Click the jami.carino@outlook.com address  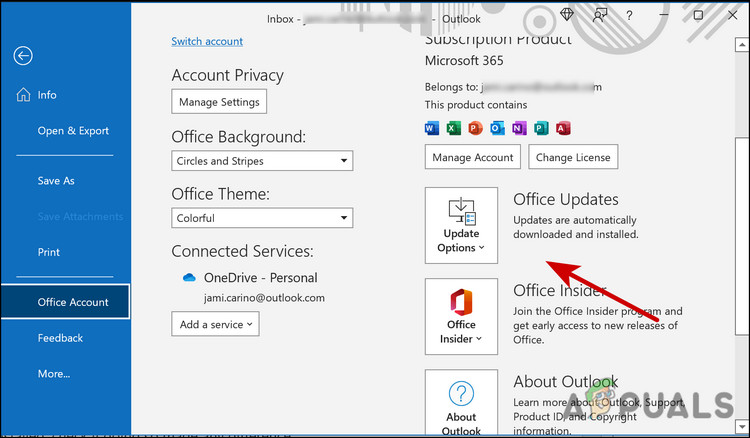(x=264, y=298)
